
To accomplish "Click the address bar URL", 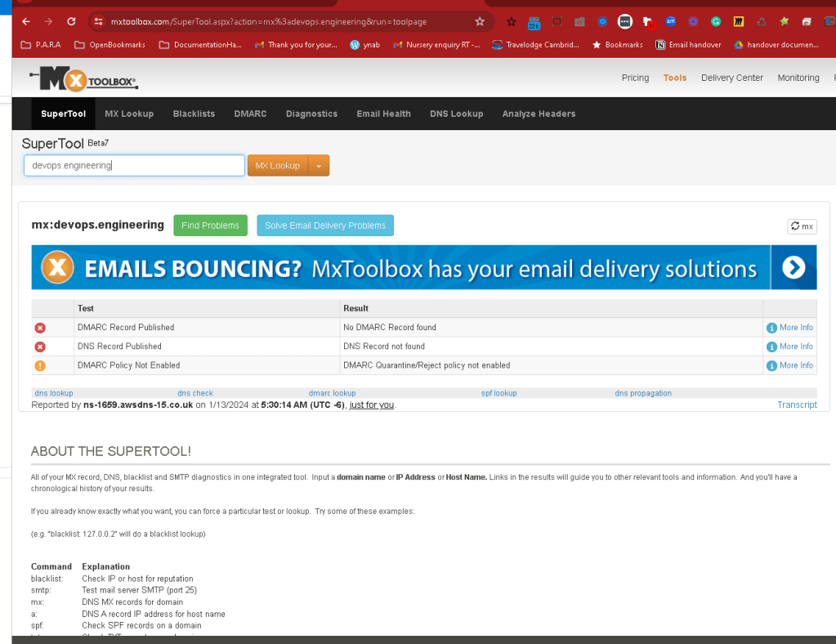I will 269,22.
